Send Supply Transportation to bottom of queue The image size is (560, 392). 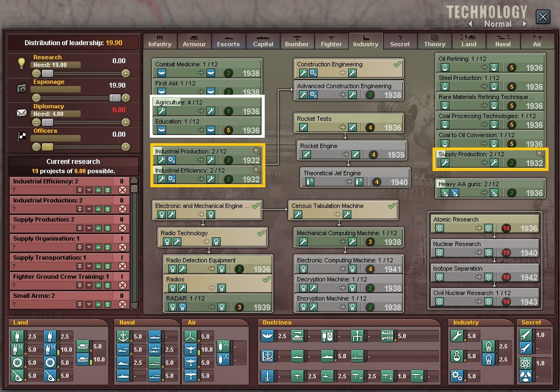click(x=80, y=266)
